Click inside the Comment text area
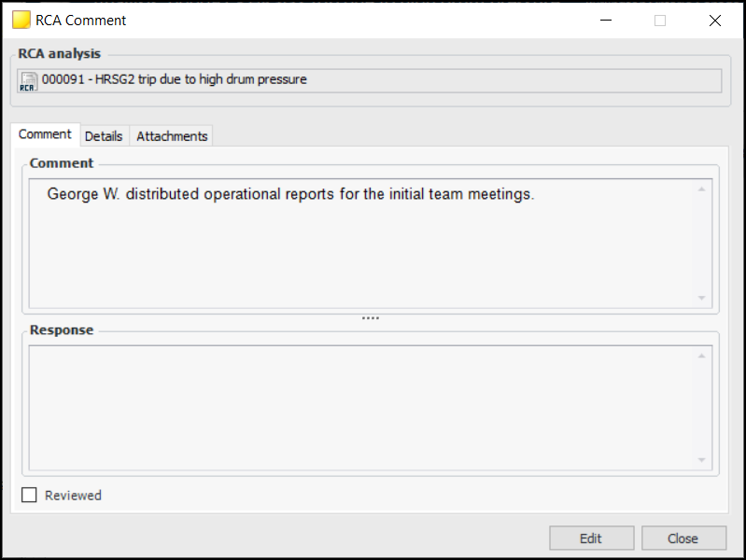The width and height of the screenshot is (746, 560). point(364,243)
